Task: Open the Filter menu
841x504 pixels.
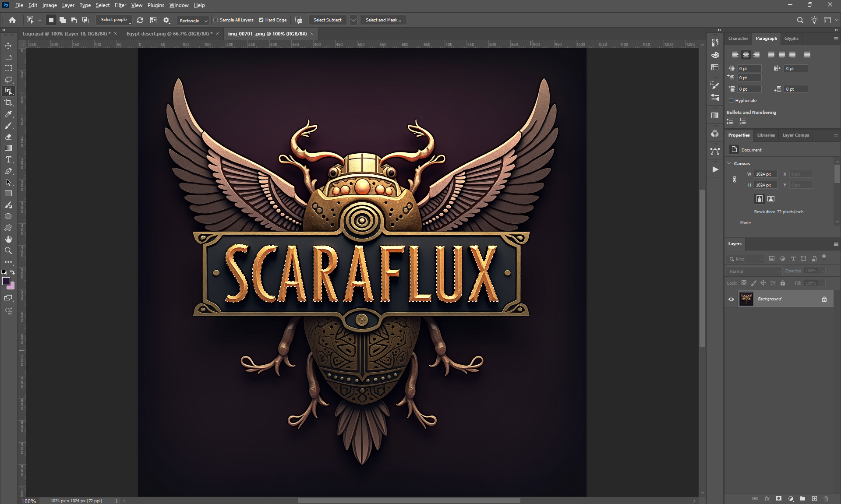Action: [120, 5]
